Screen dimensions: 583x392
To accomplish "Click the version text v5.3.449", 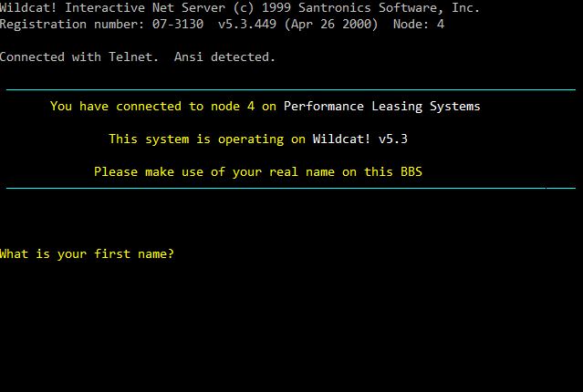I will point(247,25).
